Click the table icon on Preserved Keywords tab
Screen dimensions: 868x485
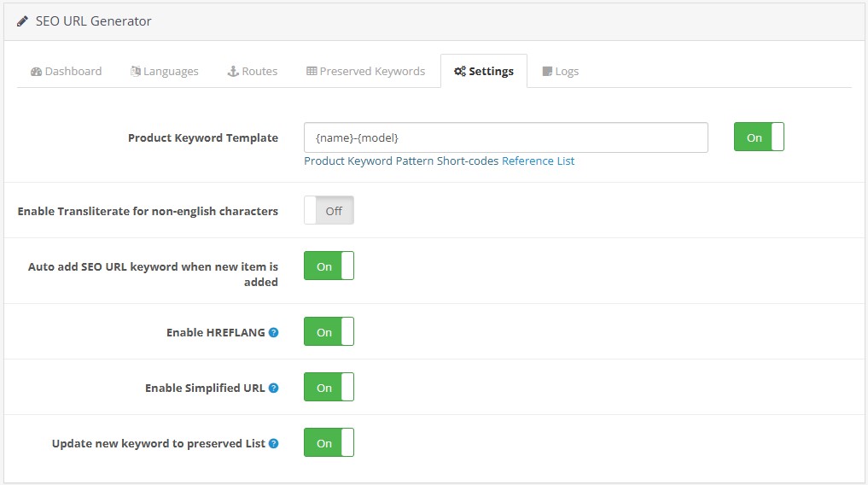(312, 72)
